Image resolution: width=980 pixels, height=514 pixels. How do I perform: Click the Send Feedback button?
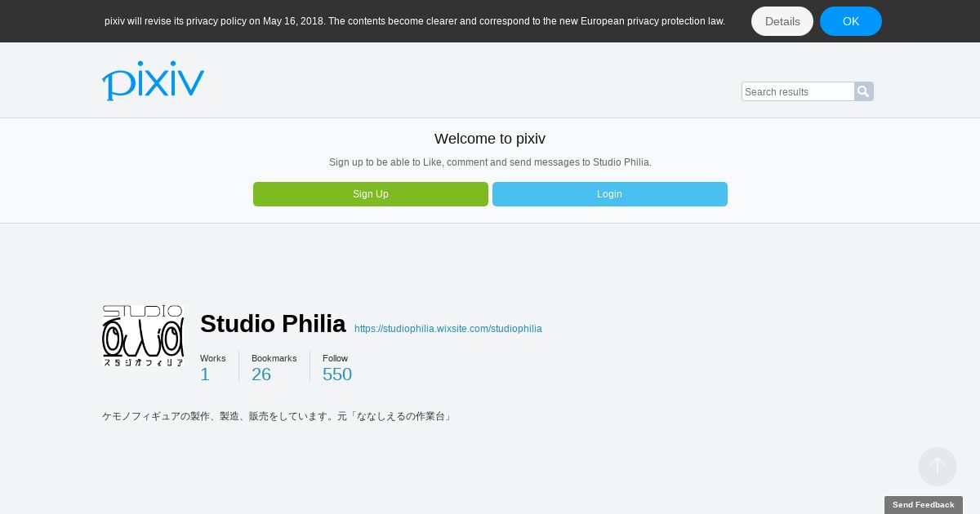[924, 505]
